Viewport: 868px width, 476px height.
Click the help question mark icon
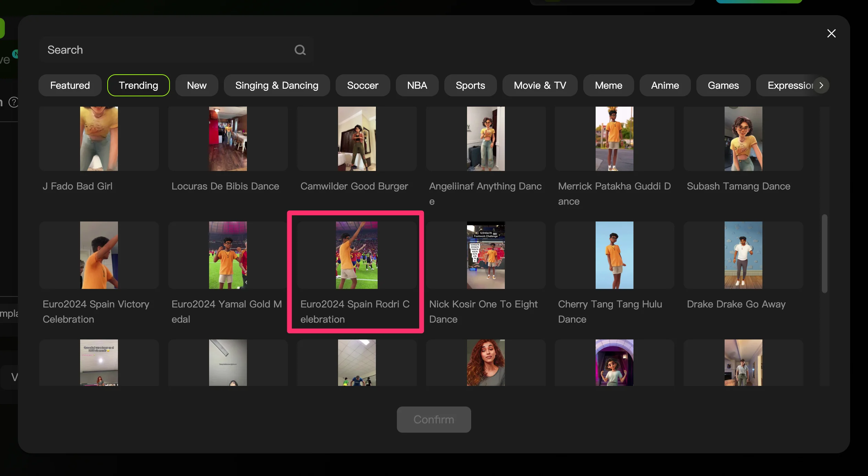[x=13, y=102]
